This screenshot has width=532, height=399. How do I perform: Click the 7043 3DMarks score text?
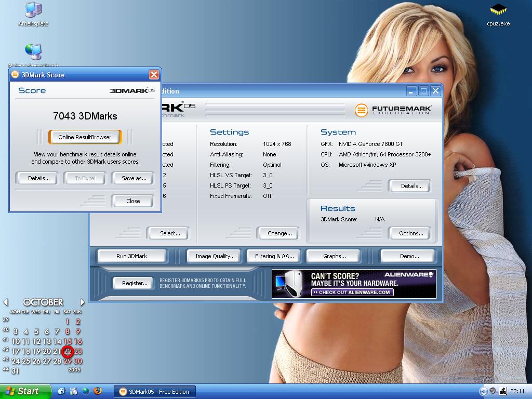point(85,116)
